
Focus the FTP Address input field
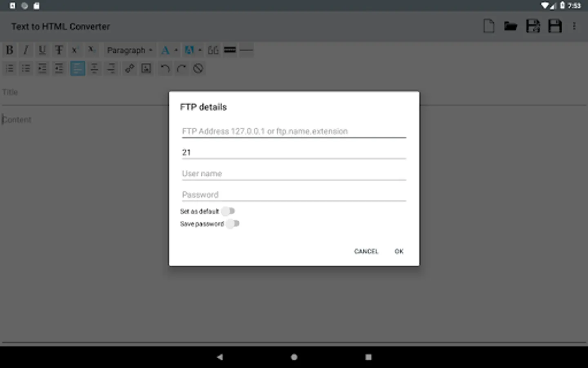pyautogui.click(x=294, y=131)
